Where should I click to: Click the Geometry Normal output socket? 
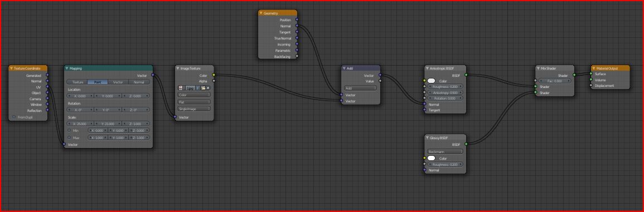click(297, 26)
